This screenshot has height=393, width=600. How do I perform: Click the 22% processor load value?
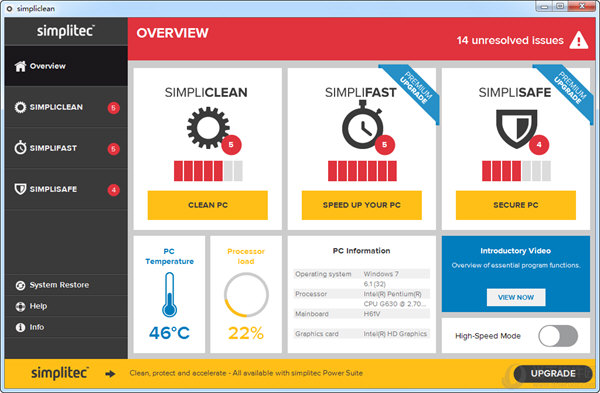click(x=246, y=333)
